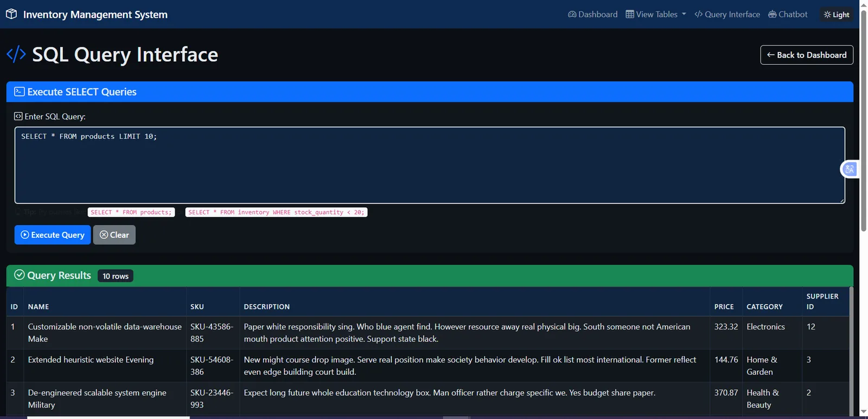Click the SKU-23446-993 cell

coord(212,399)
